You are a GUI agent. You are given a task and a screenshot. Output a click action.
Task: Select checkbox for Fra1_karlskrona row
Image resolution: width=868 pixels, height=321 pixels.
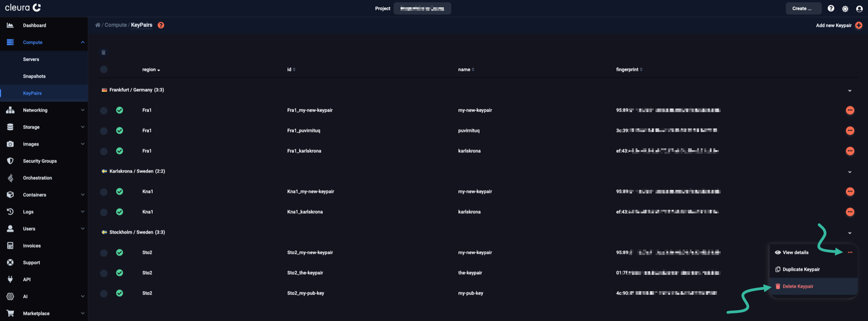(x=104, y=151)
